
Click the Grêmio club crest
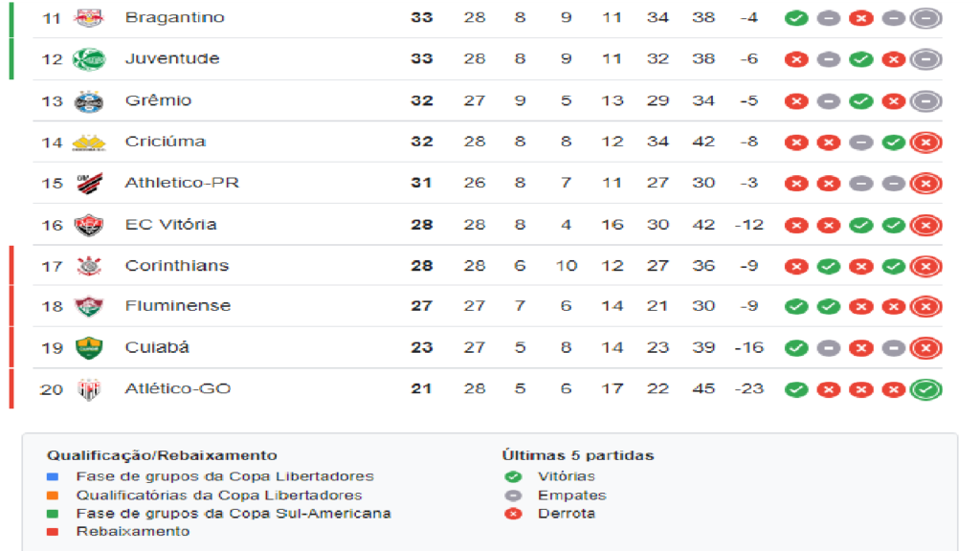[x=89, y=101]
